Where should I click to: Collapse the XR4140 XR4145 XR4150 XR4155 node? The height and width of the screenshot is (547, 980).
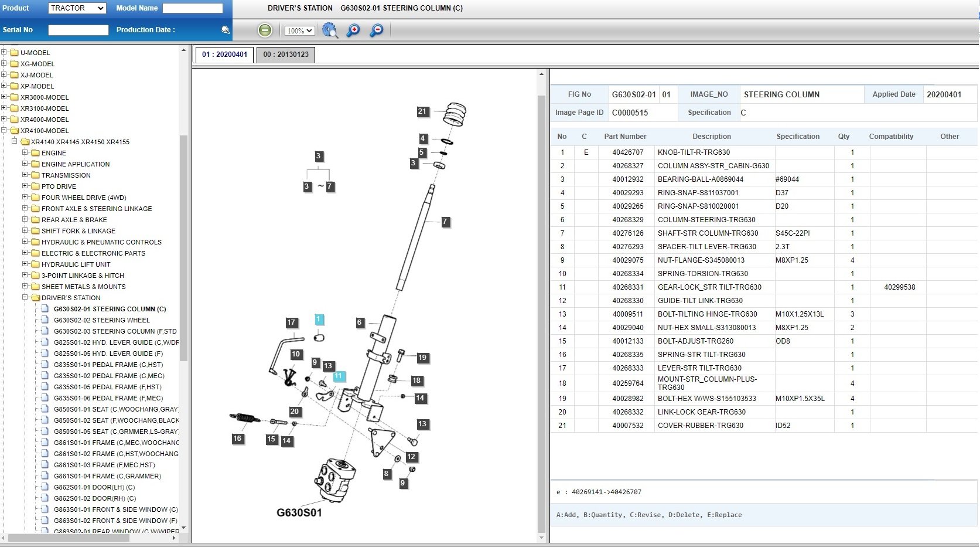point(15,141)
